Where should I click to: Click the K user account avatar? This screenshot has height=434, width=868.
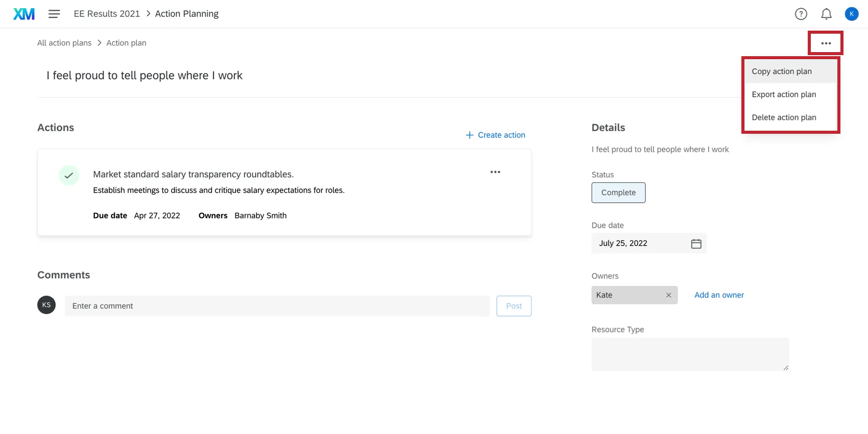pos(851,14)
